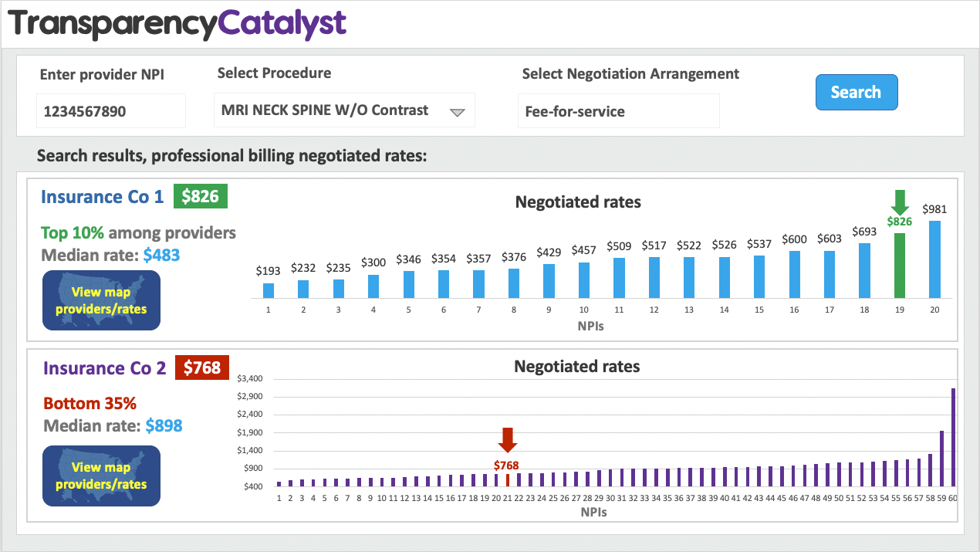Select the red highlighted bar for NPI 21
The height and width of the screenshot is (552, 980).
point(507,479)
